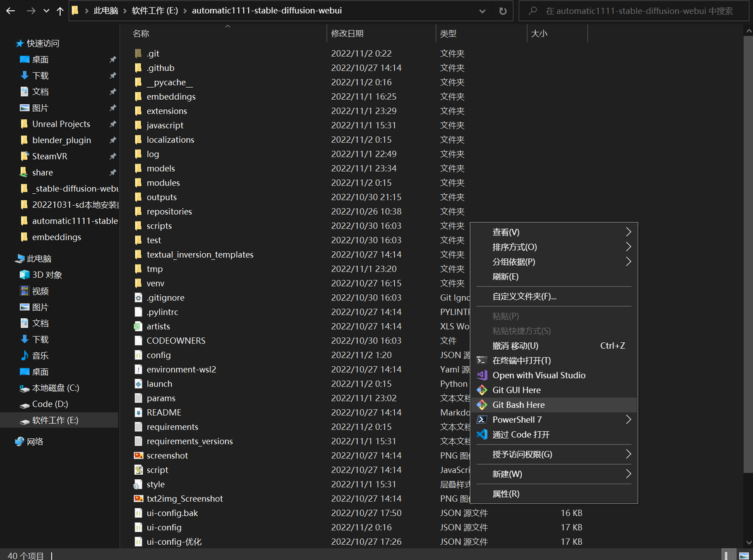Click chevron after 此电脑 in address bar

point(125,11)
